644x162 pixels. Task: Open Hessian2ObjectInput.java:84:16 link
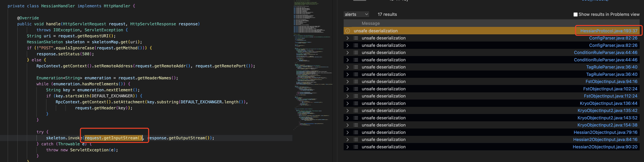pos(605,140)
